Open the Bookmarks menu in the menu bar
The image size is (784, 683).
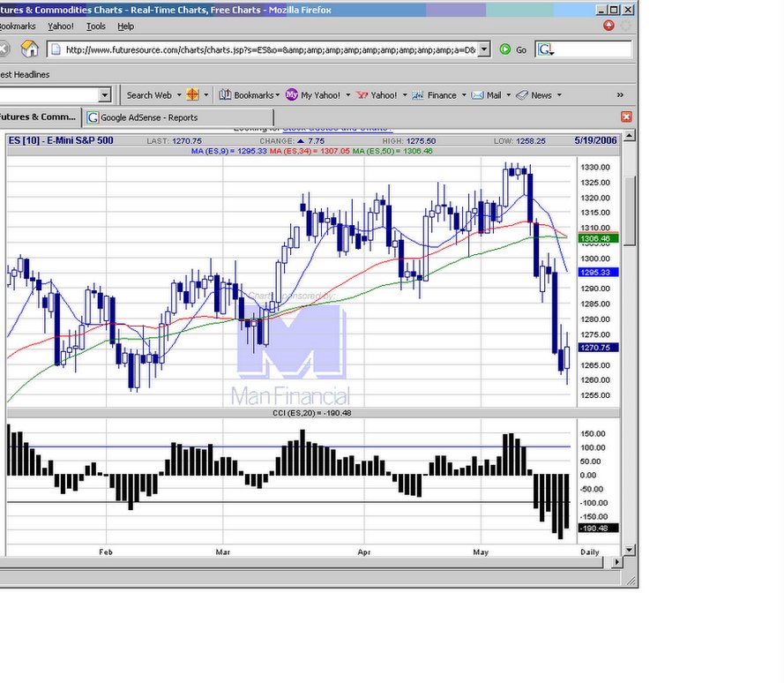click(18, 26)
